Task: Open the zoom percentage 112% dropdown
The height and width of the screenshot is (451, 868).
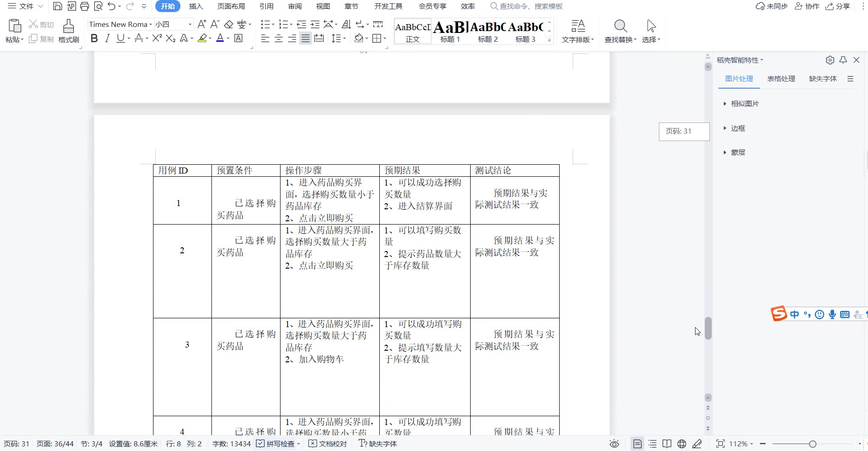Action: (741, 444)
